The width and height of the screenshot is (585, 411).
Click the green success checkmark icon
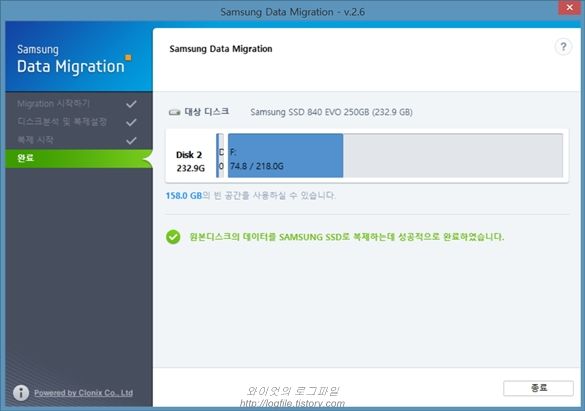tap(173, 237)
